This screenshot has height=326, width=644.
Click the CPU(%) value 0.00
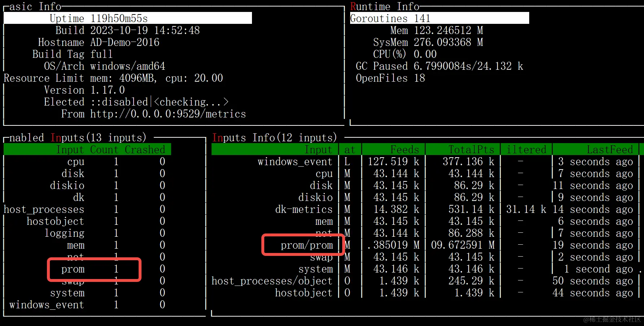tap(425, 54)
